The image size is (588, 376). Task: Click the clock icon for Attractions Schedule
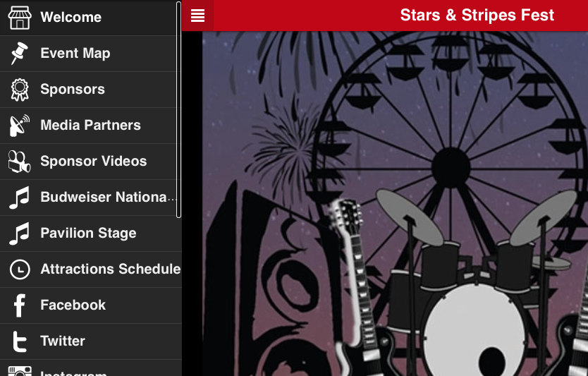click(20, 269)
